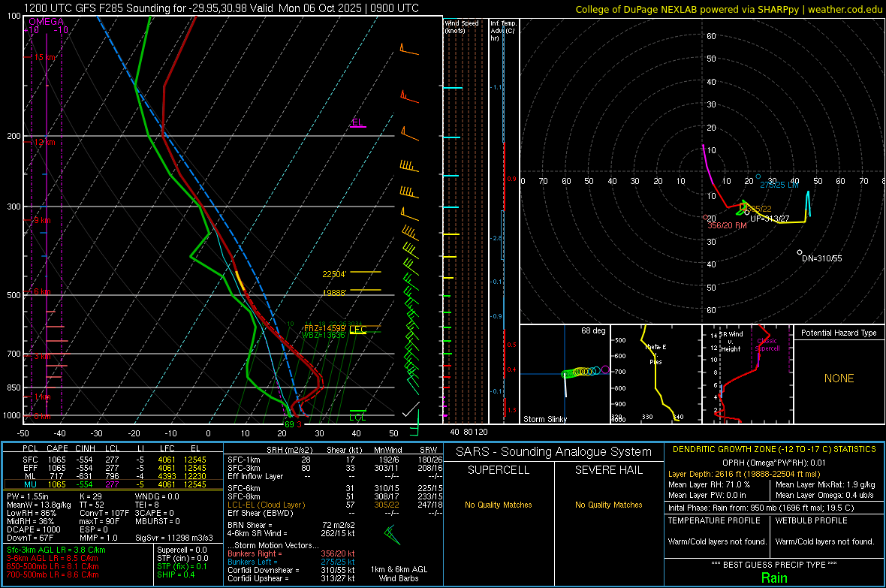The width and height of the screenshot is (886, 588).
Task: Click the 700-500mb LR value
Action: coord(53,575)
